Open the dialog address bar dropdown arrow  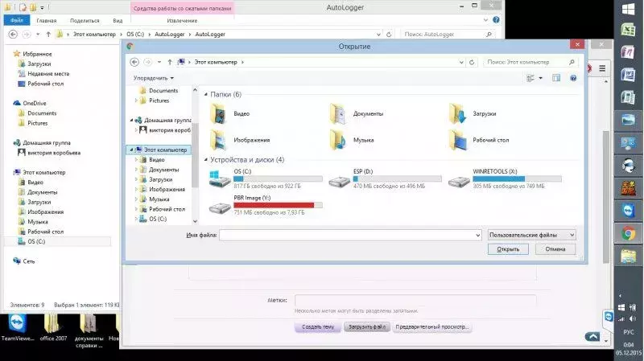[460, 63]
